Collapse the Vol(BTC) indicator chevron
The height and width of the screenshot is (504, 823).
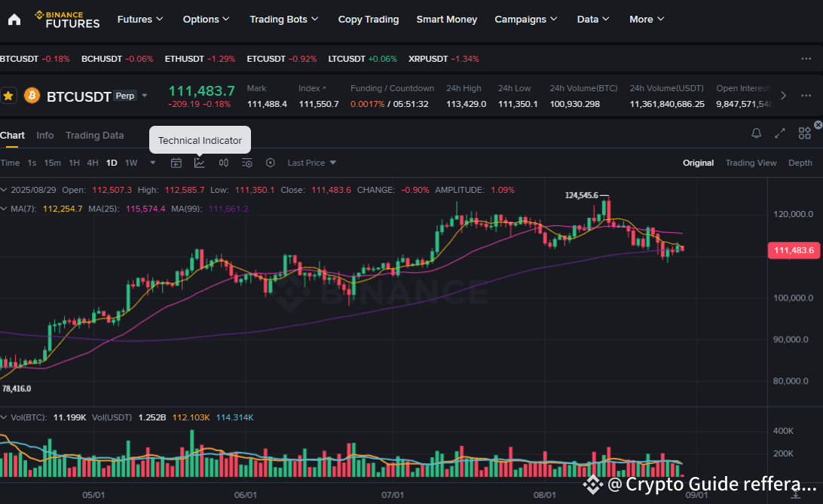click(4, 417)
